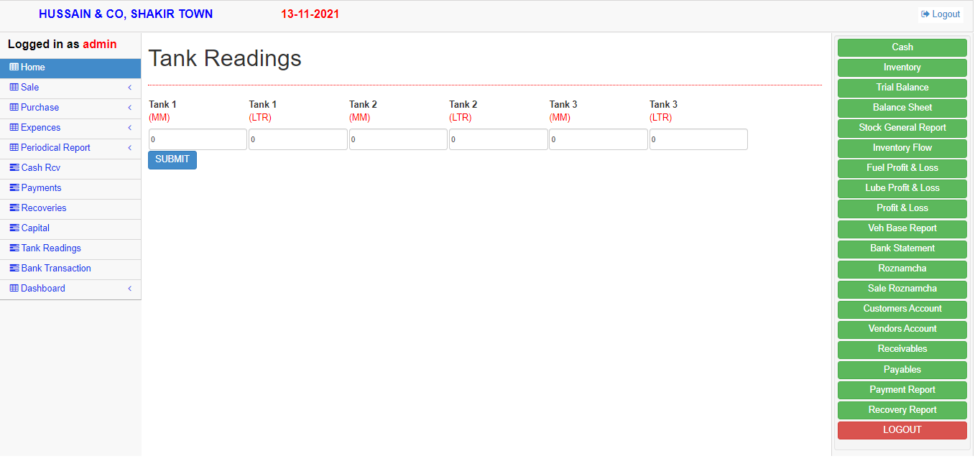Click the table icon beside Home
This screenshot has width=980, height=461.
pos(14,67)
